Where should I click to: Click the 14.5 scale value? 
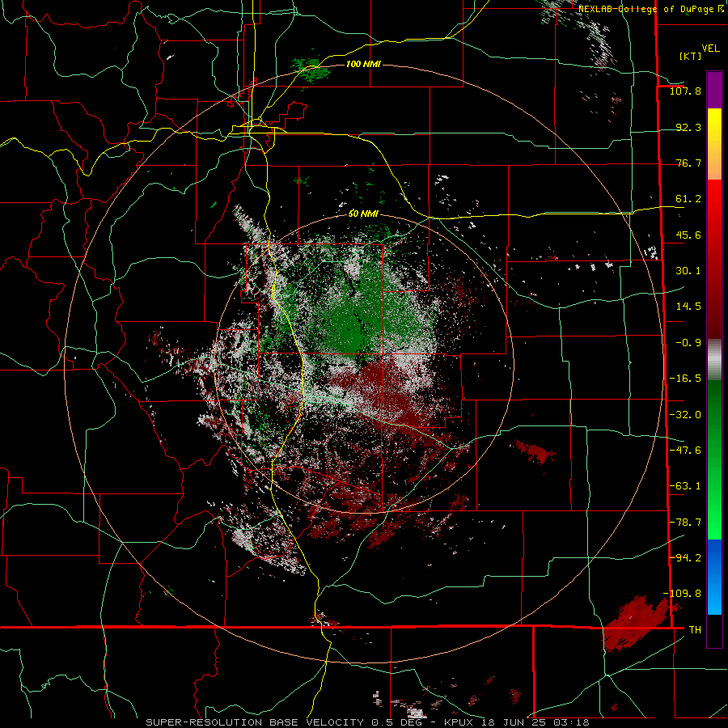[x=688, y=307]
